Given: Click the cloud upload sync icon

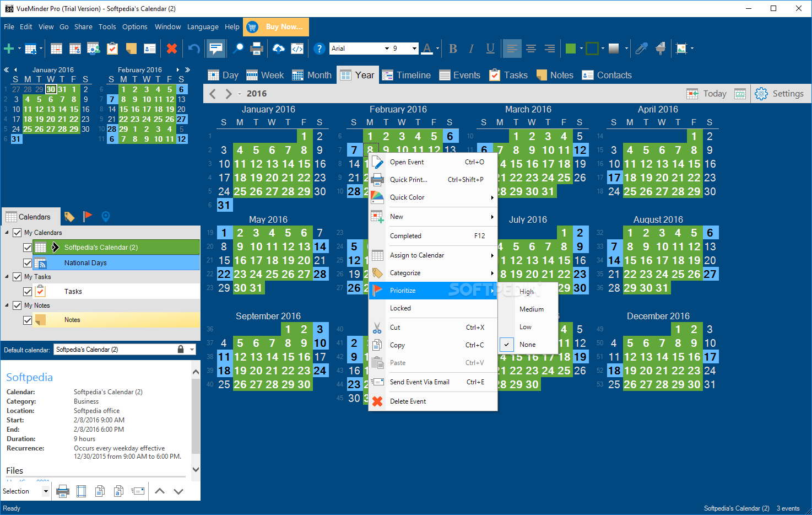Looking at the screenshot, I should pos(279,49).
